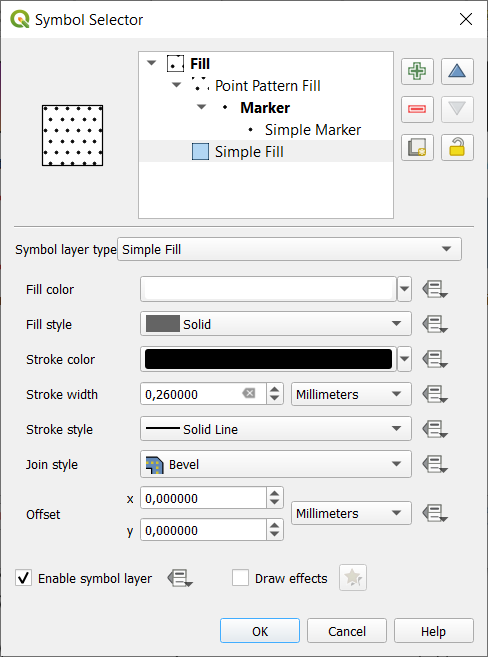Select the Point Pattern Fill layer
This screenshot has width=488, height=657.
click(x=268, y=85)
